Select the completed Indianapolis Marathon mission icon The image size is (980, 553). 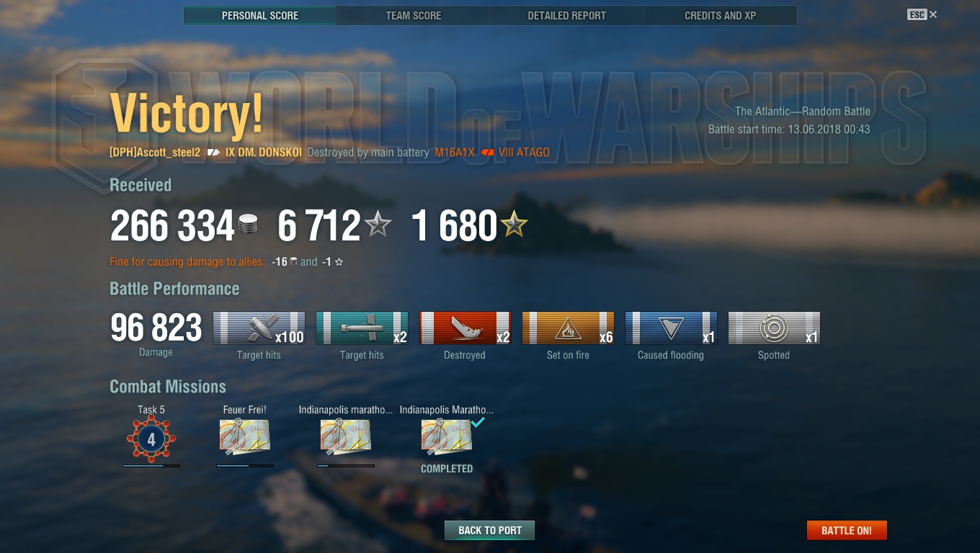(x=447, y=437)
